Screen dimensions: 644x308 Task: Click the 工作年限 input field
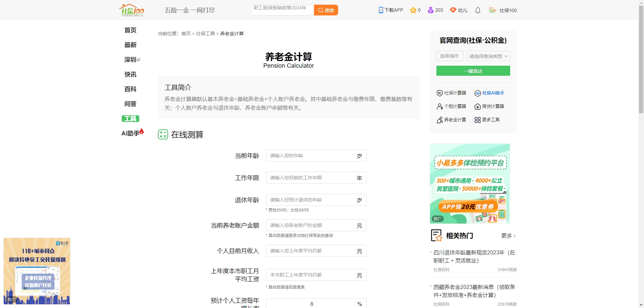pyautogui.click(x=316, y=178)
